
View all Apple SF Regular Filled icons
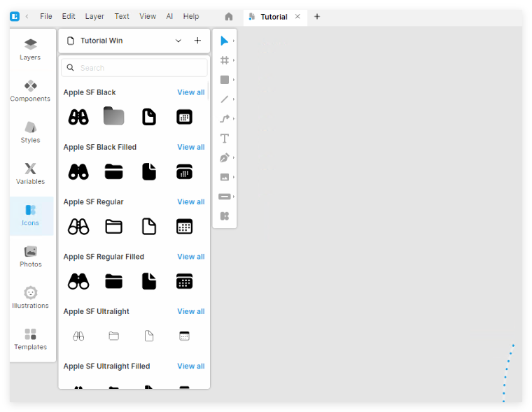click(x=191, y=257)
